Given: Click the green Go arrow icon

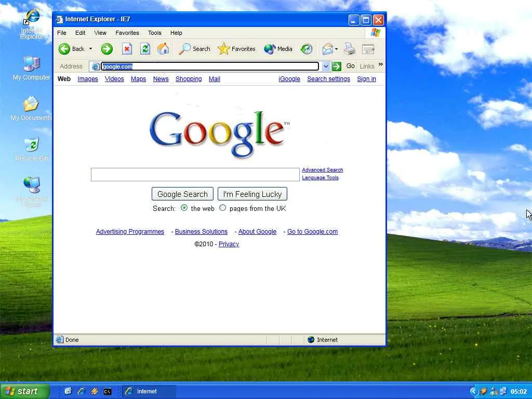Looking at the screenshot, I should pos(337,66).
